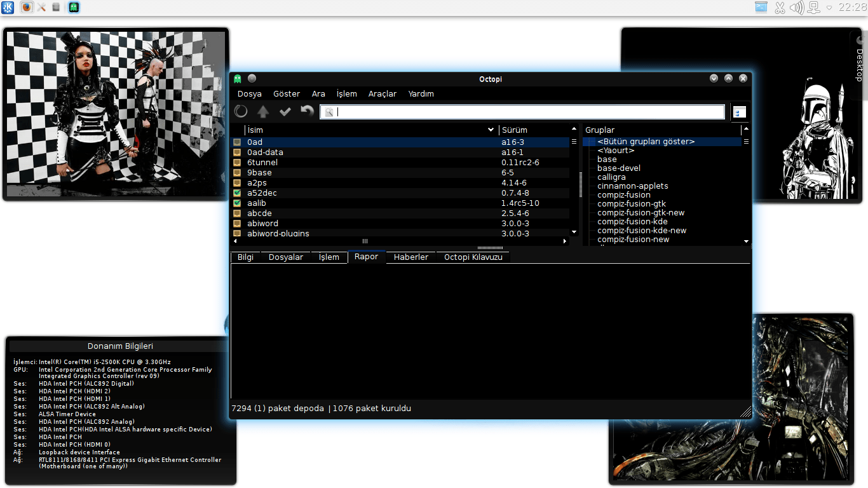Click the network tray icon
Image resolution: width=868 pixels, height=488 pixels.
coord(814,8)
